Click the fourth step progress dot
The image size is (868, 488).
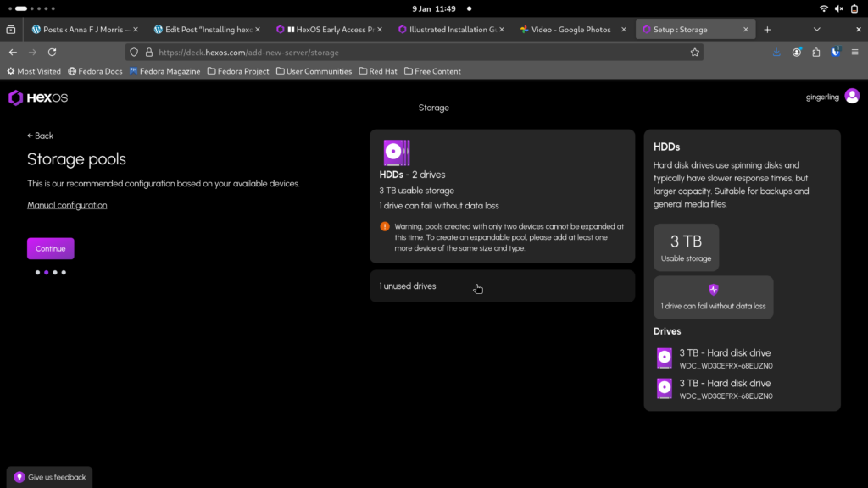(x=64, y=272)
